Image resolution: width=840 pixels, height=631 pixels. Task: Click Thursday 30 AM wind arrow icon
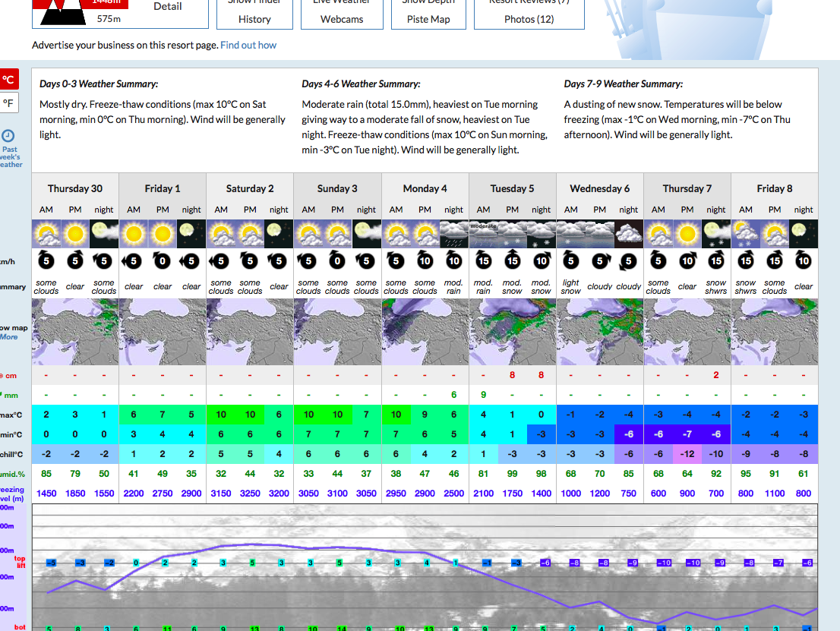tap(46, 260)
